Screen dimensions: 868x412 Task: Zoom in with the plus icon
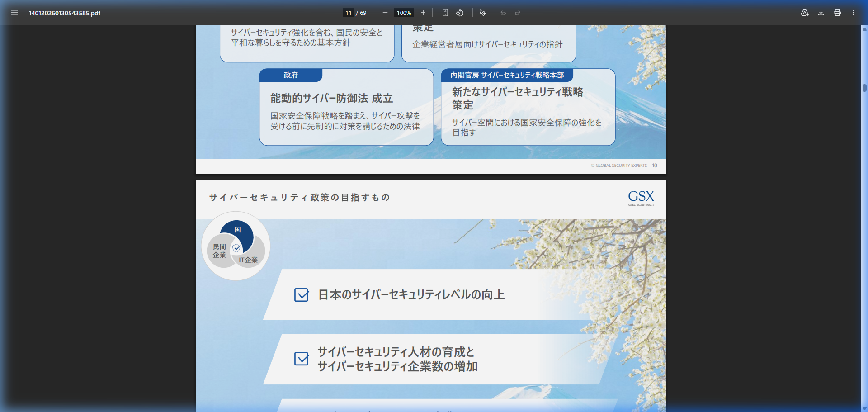point(423,13)
